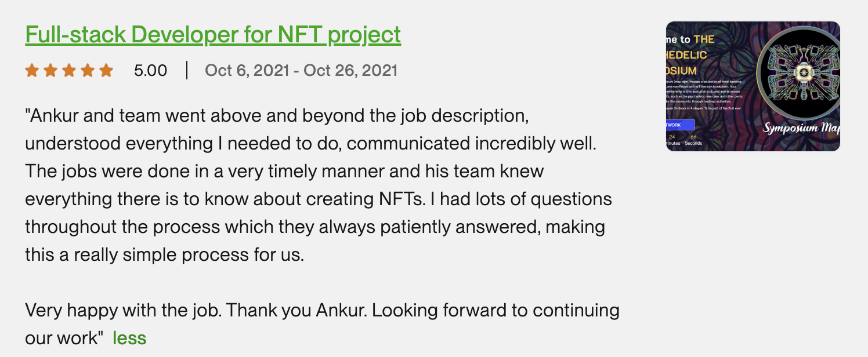Click the second orange rating star
The height and width of the screenshot is (357, 868).
pos(51,71)
